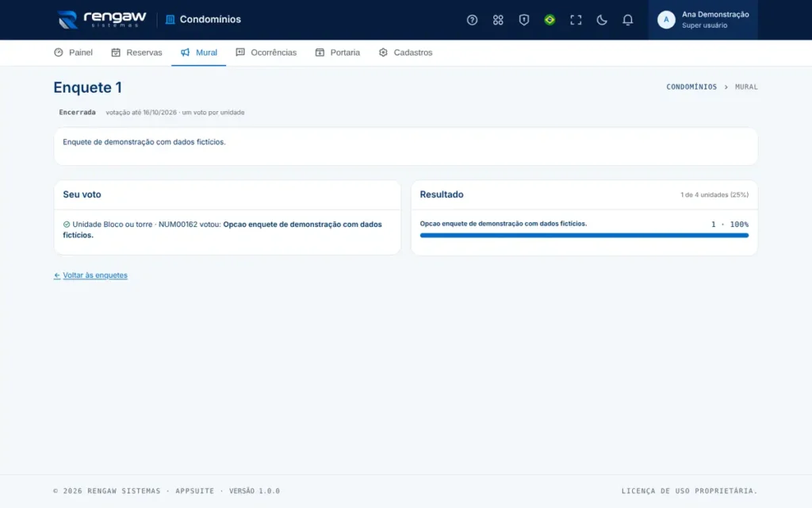Click the MURAL breadcrumb item
The width and height of the screenshot is (812, 508).
(x=746, y=87)
